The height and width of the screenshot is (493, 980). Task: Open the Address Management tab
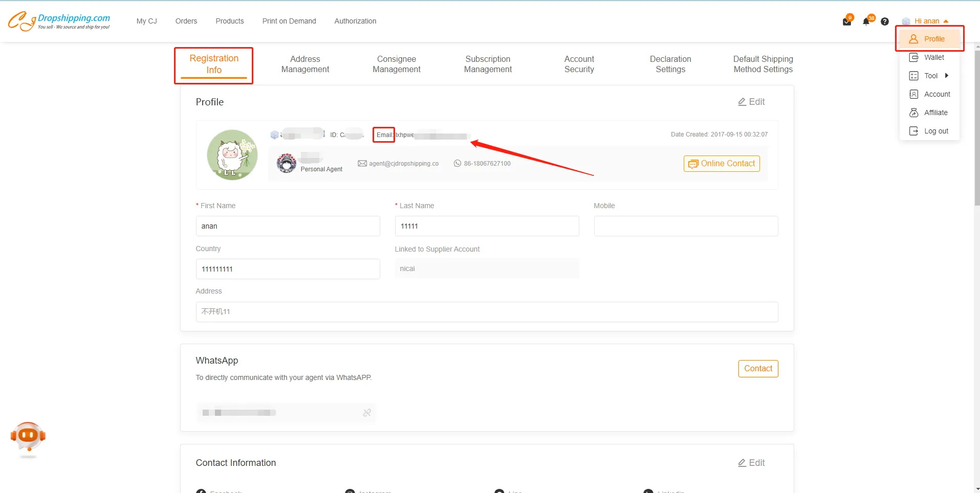[x=305, y=64]
